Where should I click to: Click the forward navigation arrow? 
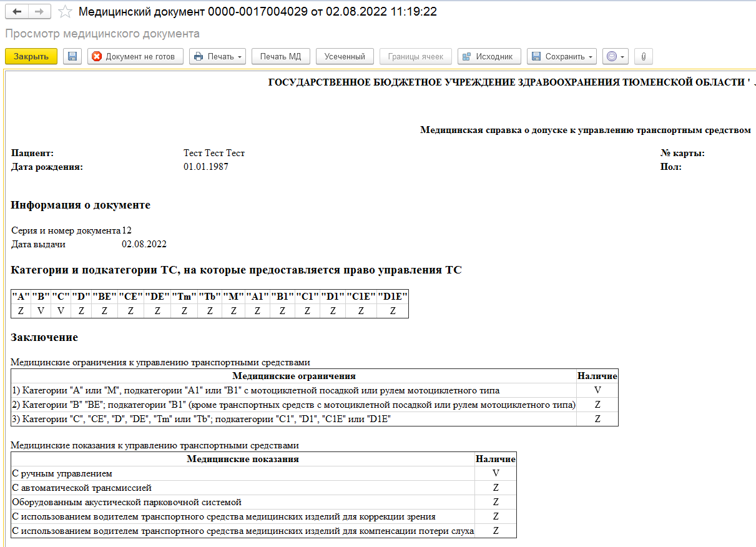coord(39,12)
